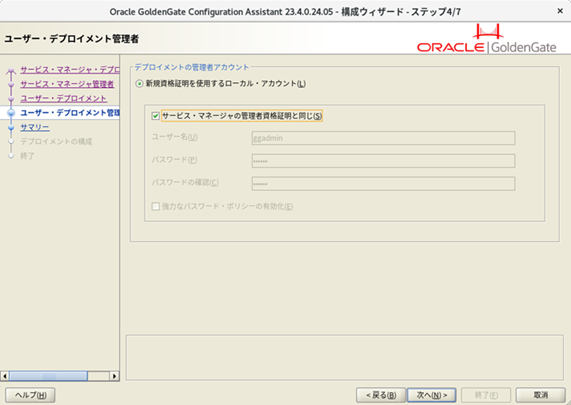Go to the サービス・マネージャ管理者 step
This screenshot has height=405, width=571.
(67, 84)
